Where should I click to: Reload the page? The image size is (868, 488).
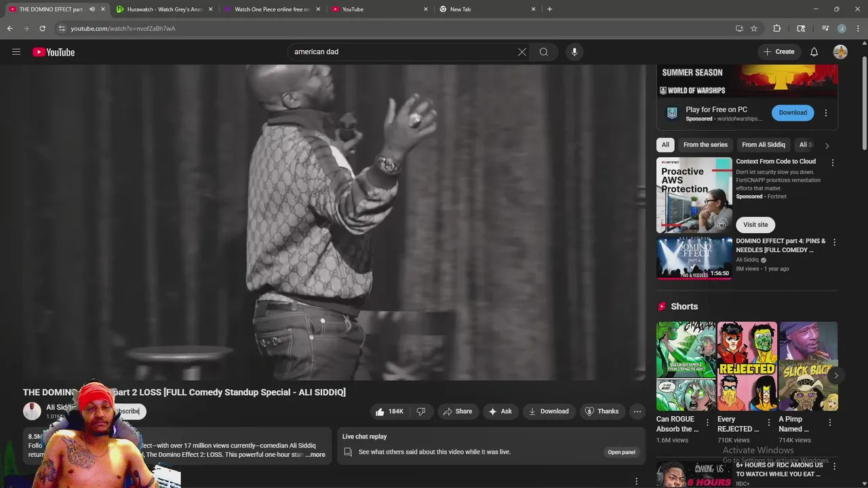coord(42,28)
